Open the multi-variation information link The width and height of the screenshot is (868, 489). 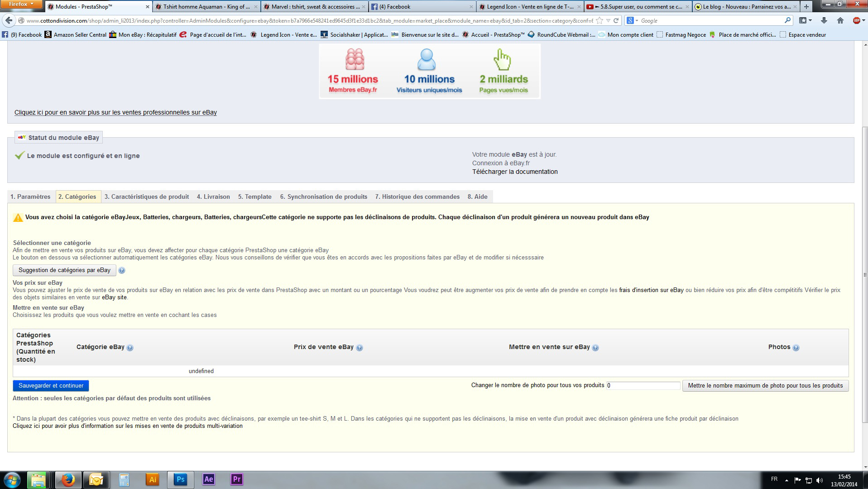point(128,426)
